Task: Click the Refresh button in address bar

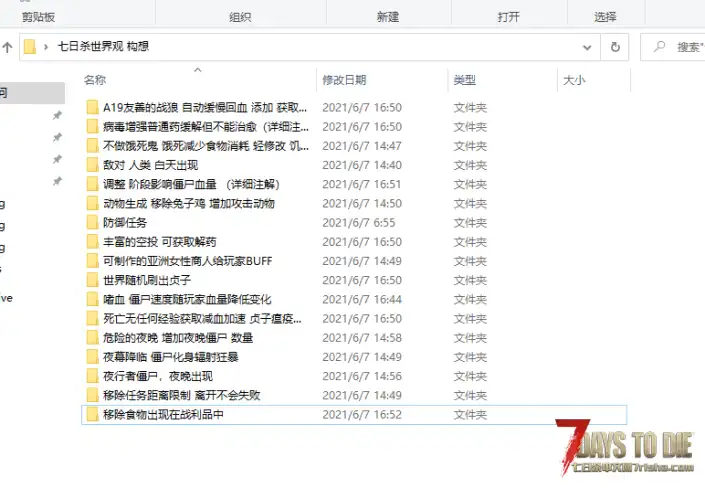Action: click(x=615, y=46)
